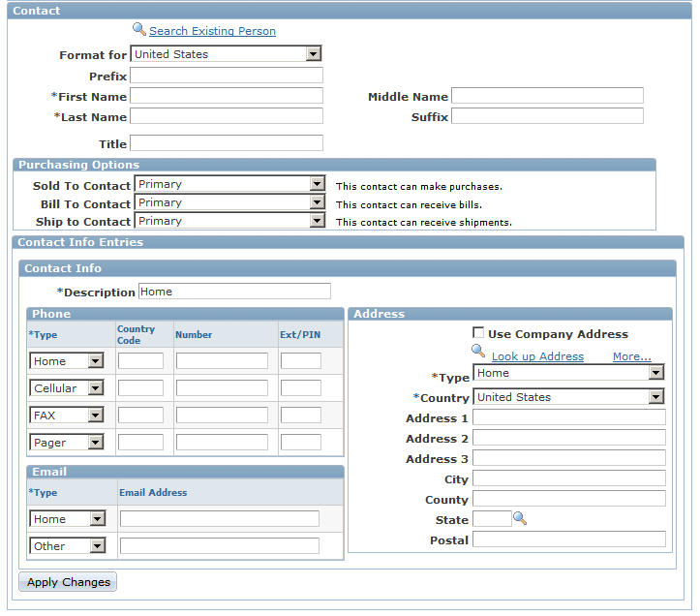700x616 pixels.
Task: Click 'This contact can receive shipments.' text
Action: (x=424, y=223)
